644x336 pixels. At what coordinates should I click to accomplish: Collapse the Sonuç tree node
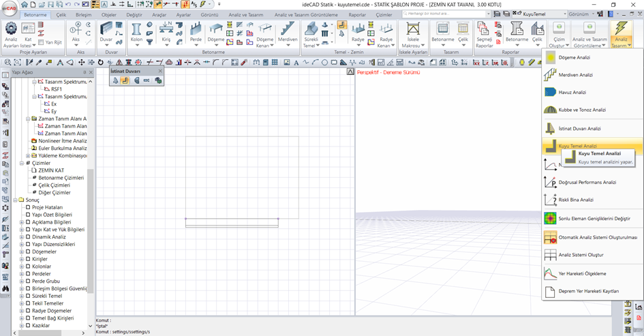coord(15,200)
